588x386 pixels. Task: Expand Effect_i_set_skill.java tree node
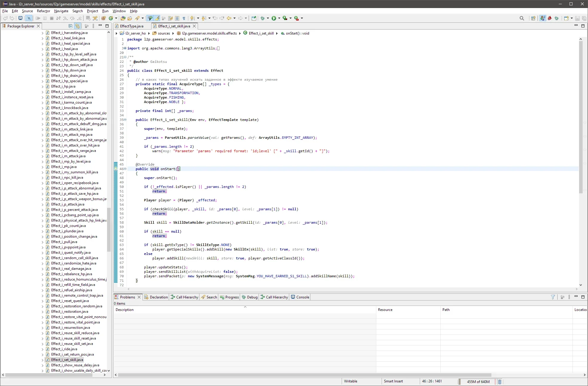(x=42, y=360)
